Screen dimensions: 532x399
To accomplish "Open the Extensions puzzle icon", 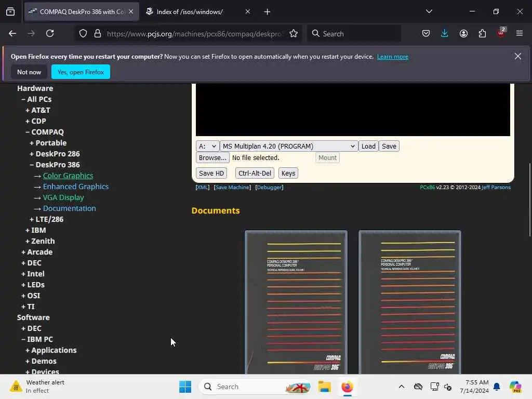I will (x=482, y=34).
